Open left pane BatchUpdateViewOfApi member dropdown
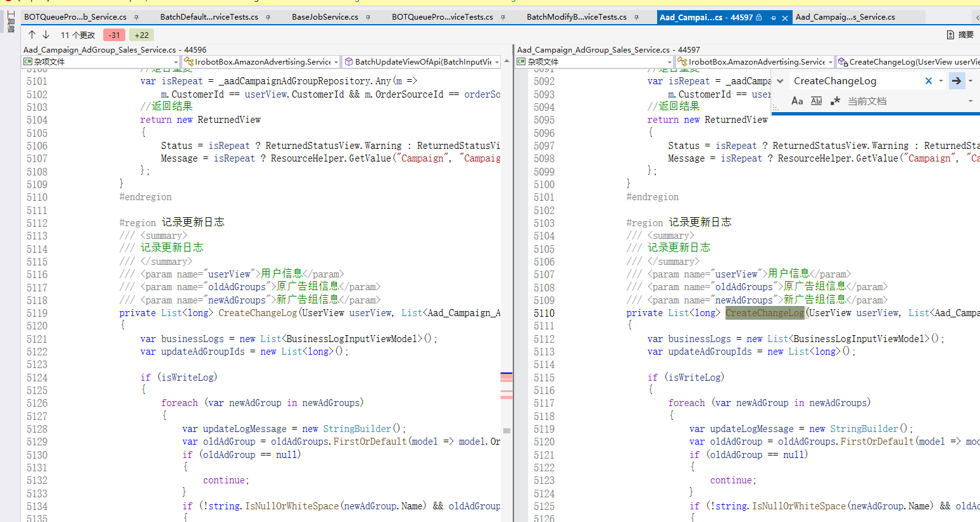980x522 pixels. point(422,61)
